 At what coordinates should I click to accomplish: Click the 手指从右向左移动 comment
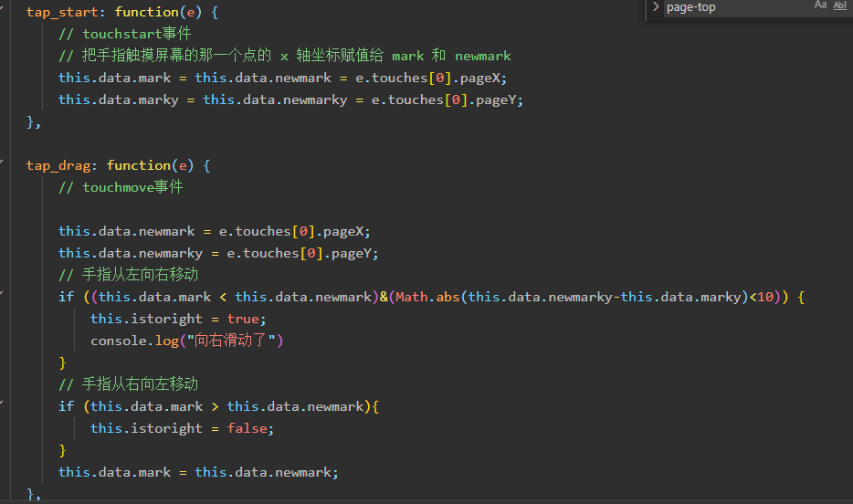pos(129,384)
